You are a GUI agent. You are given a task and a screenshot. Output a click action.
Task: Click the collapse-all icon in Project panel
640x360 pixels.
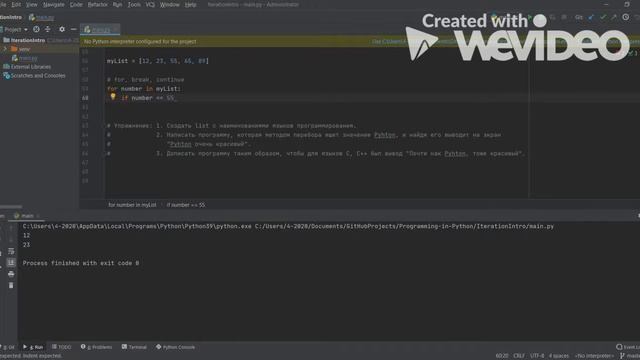pos(48,29)
